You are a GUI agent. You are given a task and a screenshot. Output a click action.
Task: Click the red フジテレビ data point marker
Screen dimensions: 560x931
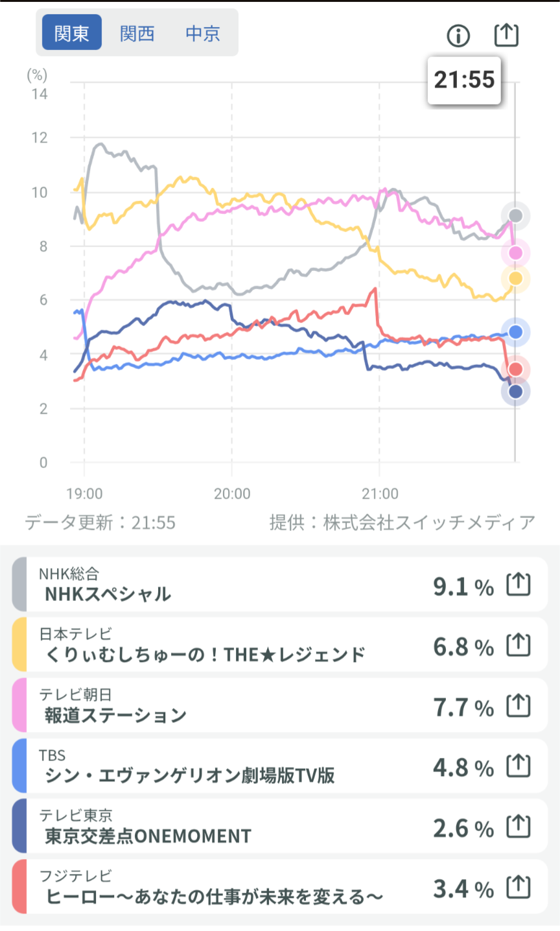pos(516,370)
